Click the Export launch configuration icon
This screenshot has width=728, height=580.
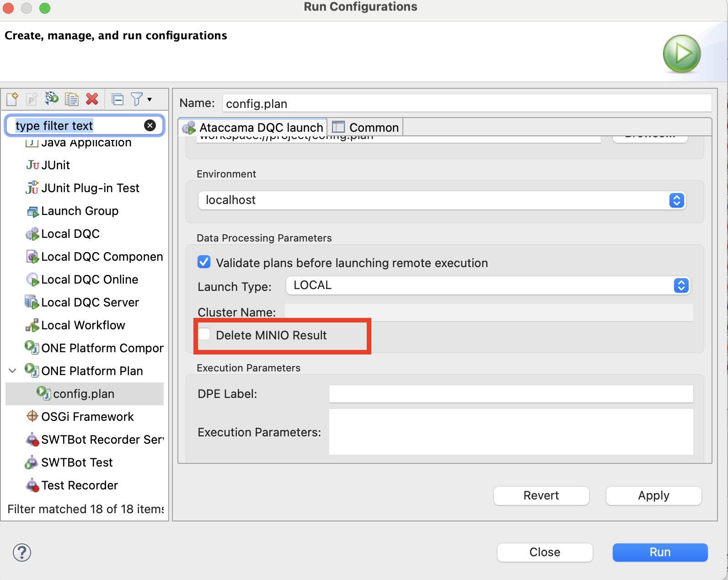click(x=52, y=99)
